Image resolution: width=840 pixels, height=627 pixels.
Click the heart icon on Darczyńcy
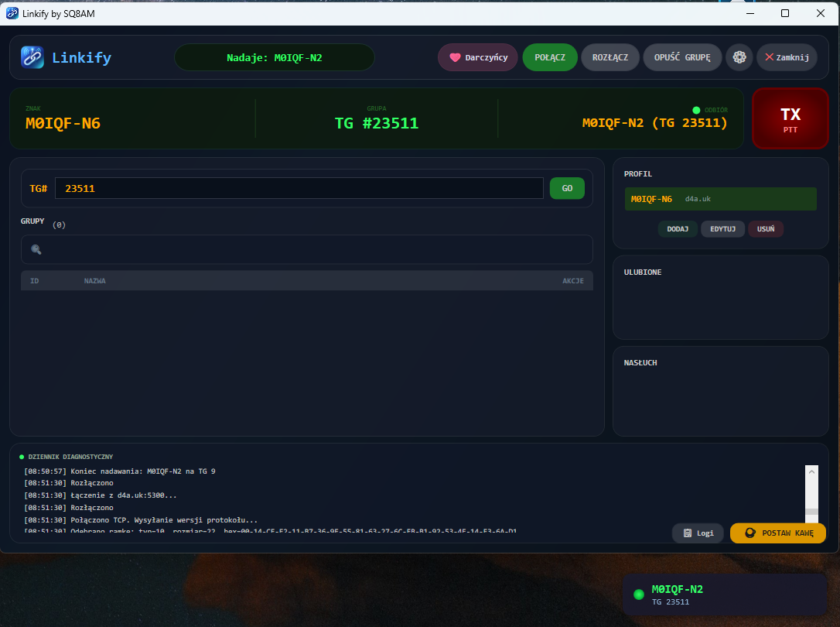(x=455, y=57)
